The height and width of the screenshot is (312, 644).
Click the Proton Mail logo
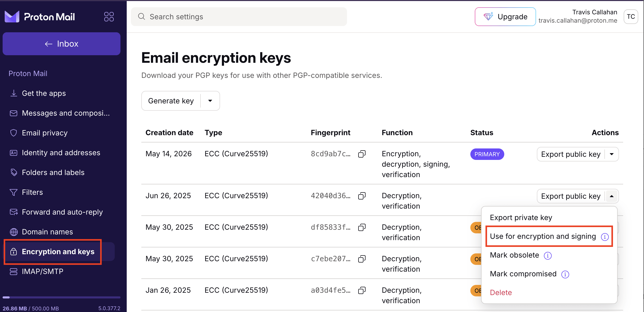pos(40,17)
